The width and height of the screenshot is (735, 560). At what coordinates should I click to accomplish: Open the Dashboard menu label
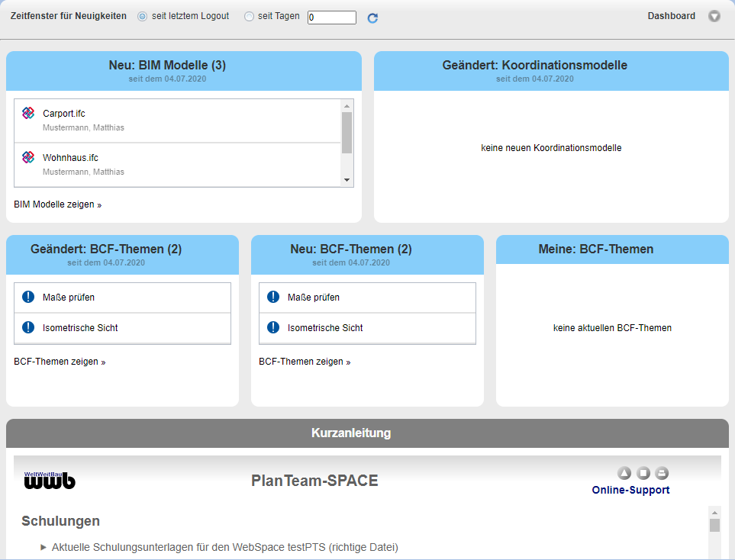point(671,16)
